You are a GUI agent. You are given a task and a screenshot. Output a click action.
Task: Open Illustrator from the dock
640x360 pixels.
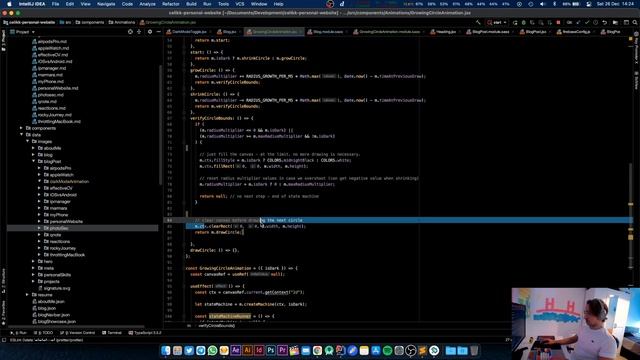(x=247, y=350)
